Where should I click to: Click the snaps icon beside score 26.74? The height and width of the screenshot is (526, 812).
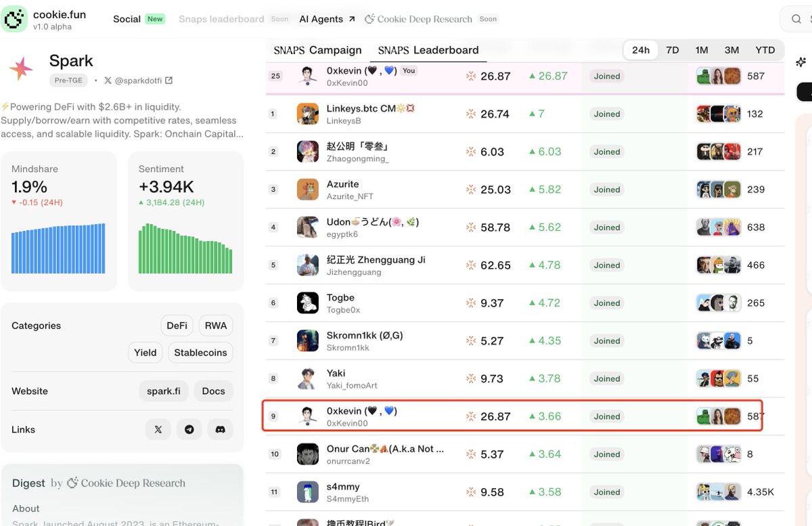(471, 114)
